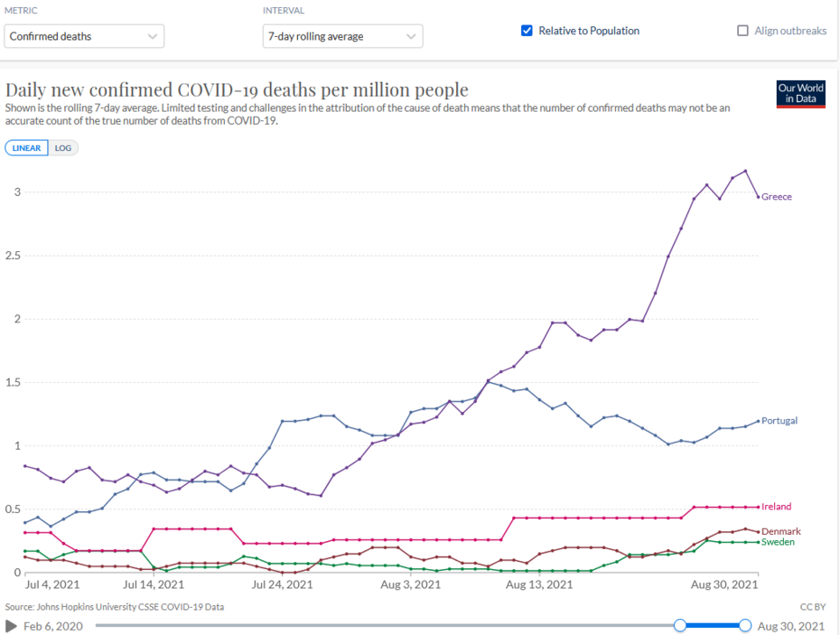Screen dimensions: 840x635
Task: Open the CC BY license link
Action: [x=813, y=607]
